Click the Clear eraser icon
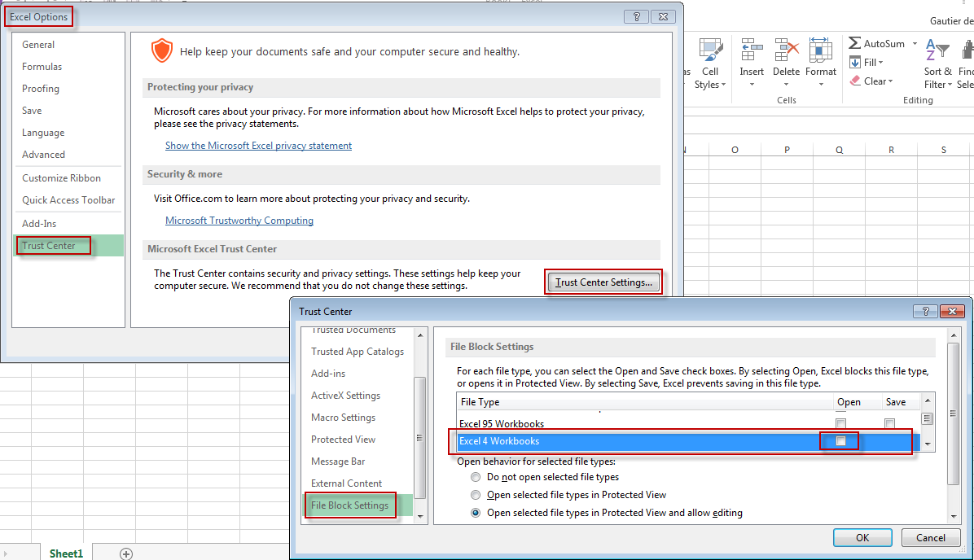Screen dimensions: 974x560 (855, 81)
